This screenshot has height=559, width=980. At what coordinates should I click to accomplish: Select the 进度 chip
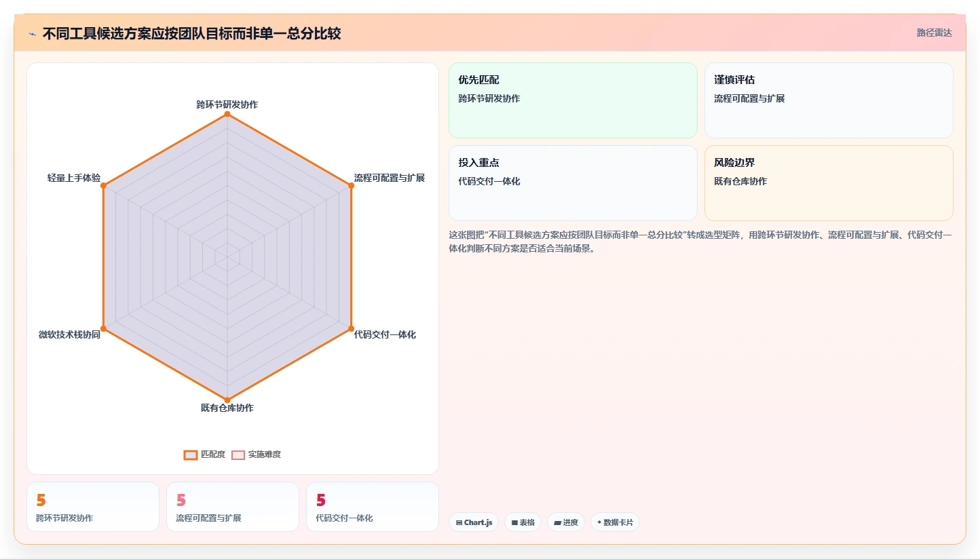(x=566, y=522)
